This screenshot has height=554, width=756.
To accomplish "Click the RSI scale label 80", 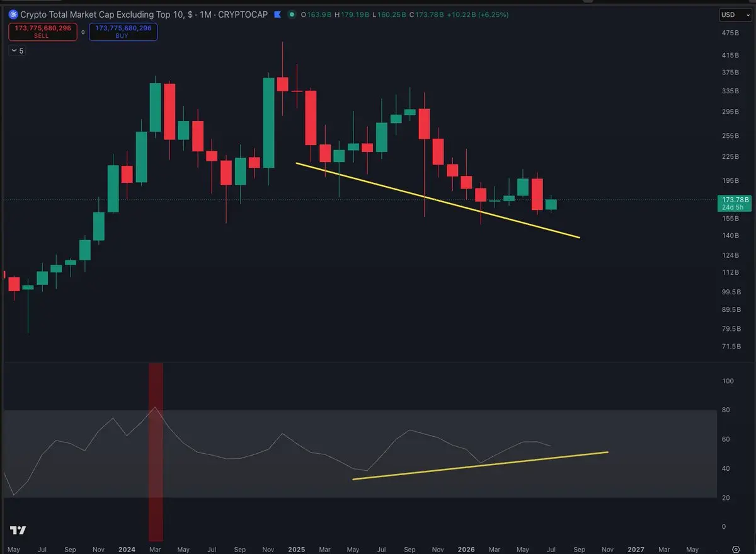I will coord(726,410).
